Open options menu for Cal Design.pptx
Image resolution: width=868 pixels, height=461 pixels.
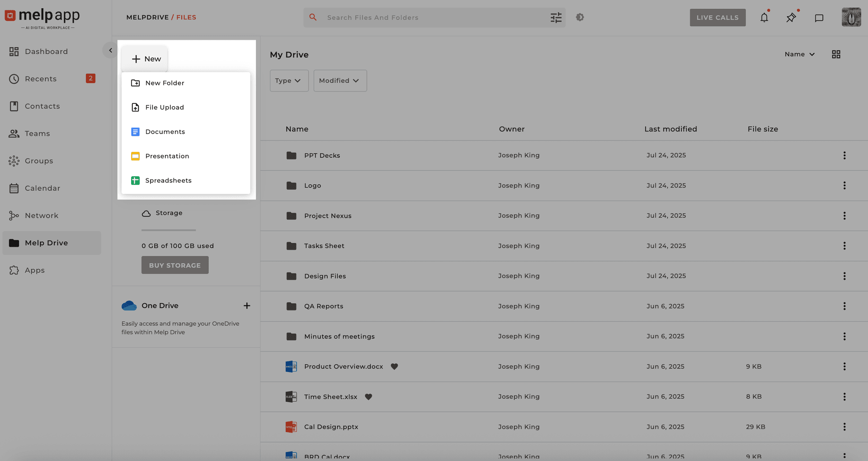(x=845, y=426)
